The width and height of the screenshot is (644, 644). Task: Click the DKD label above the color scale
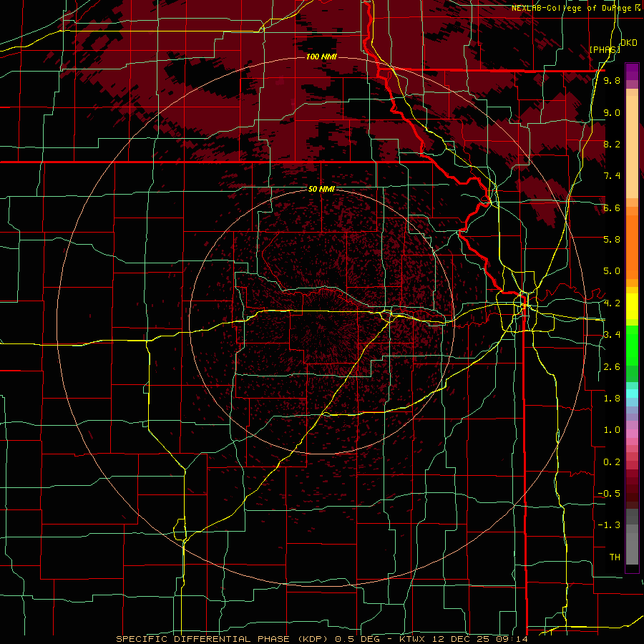[628, 43]
